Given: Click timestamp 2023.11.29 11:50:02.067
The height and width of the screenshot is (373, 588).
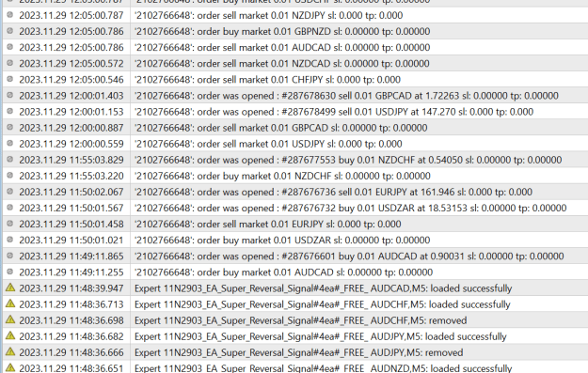Looking at the screenshot, I should pos(72,192).
